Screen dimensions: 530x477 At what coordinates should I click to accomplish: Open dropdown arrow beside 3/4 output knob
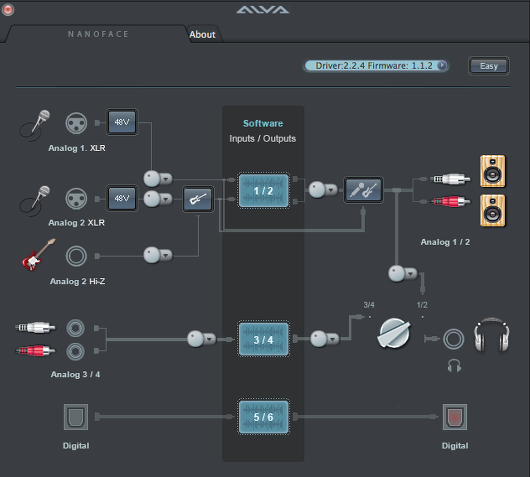point(333,339)
